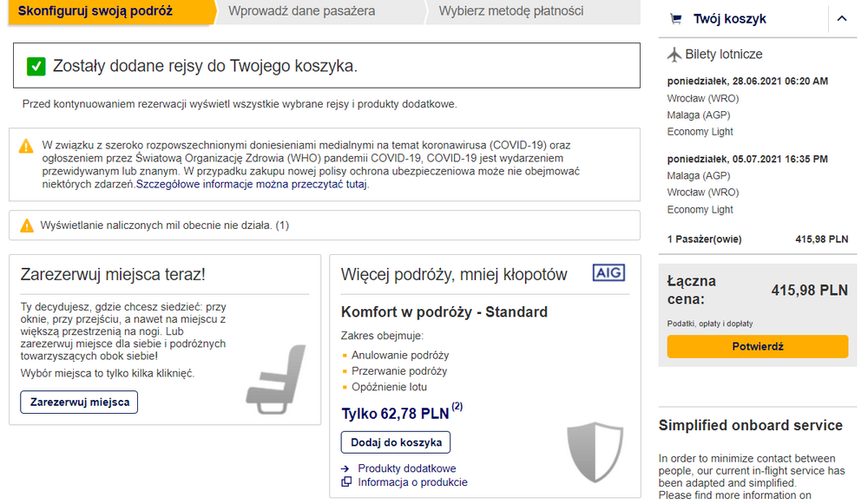Open the Informacja o produkcie link

(412, 482)
